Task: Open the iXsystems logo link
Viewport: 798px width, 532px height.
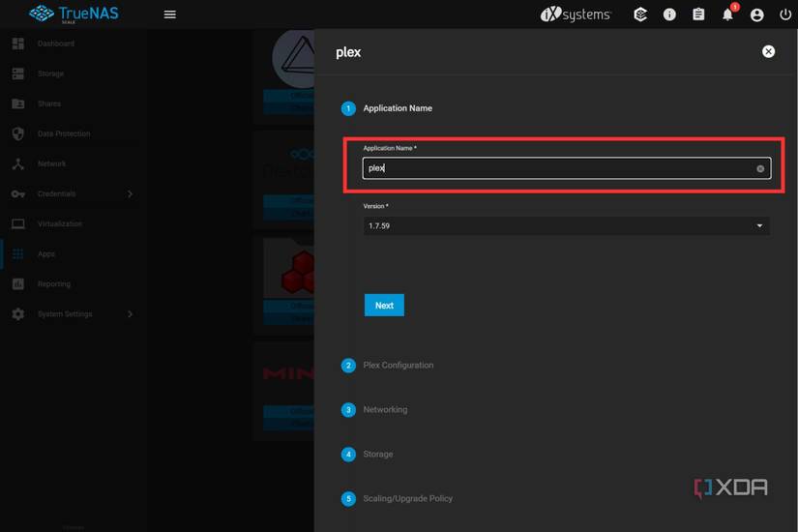Action: click(576, 15)
